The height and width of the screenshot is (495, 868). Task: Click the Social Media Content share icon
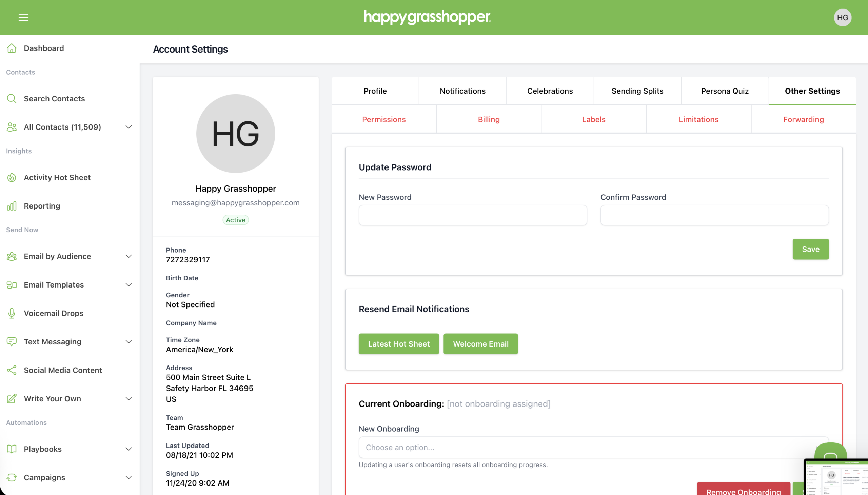12,370
